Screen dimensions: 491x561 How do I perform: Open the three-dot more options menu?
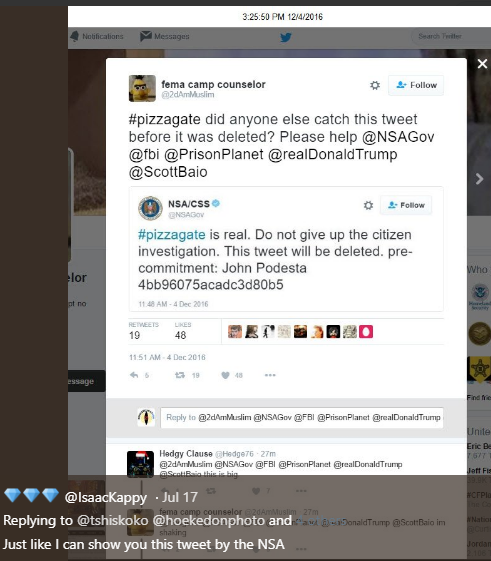pyautogui.click(x=270, y=375)
